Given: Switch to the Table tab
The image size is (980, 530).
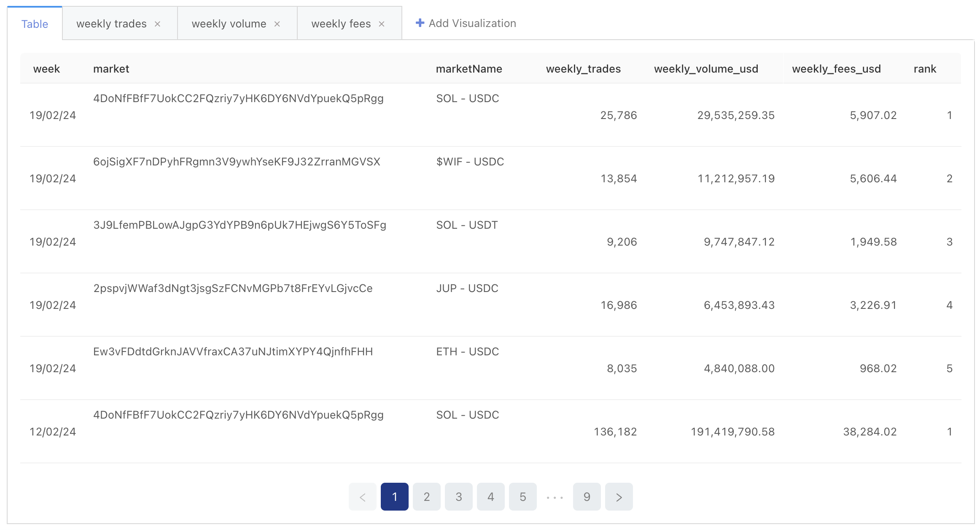Looking at the screenshot, I should [x=35, y=24].
